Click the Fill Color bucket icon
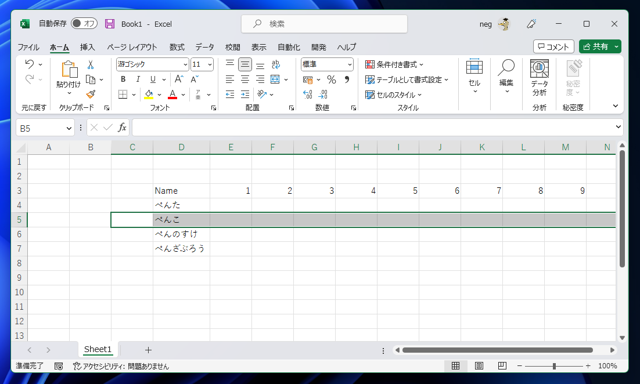640x384 pixels. 149,95
